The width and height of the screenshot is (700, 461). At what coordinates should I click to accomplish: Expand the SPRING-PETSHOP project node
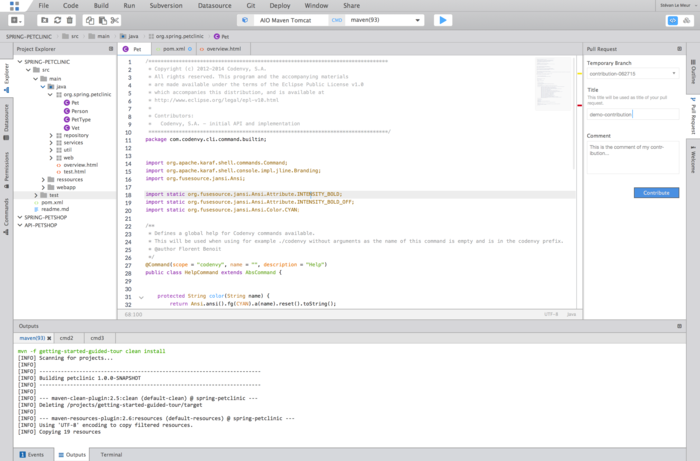pyautogui.click(x=20, y=216)
